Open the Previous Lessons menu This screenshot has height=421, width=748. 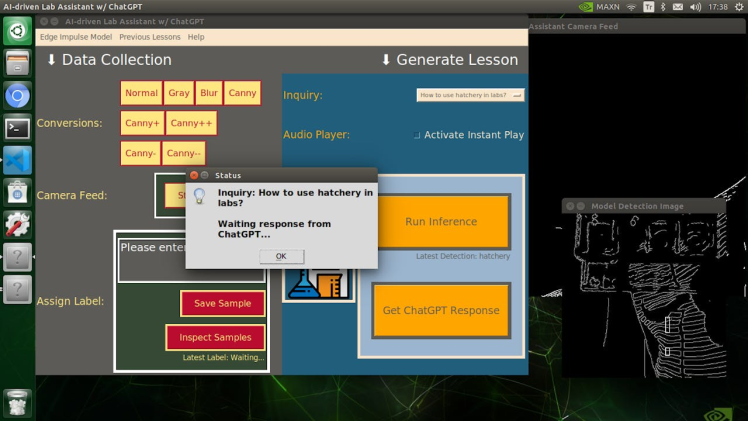(150, 37)
